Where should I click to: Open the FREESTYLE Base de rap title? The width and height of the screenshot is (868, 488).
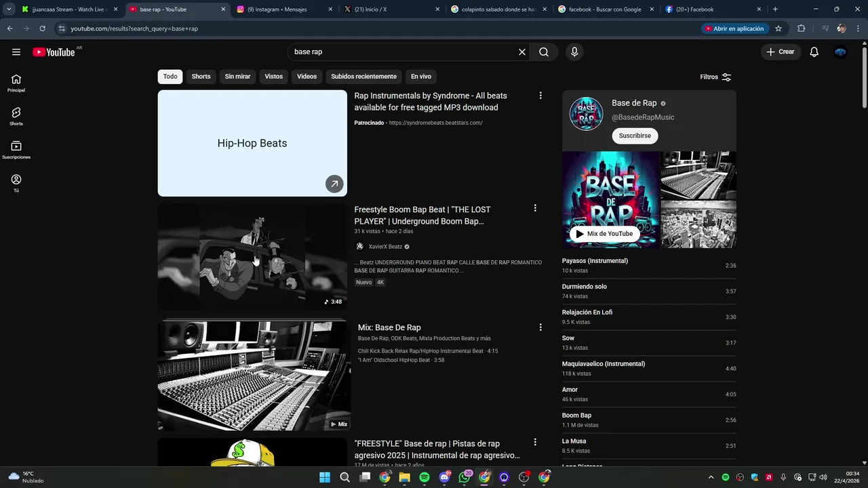pyautogui.click(x=437, y=449)
